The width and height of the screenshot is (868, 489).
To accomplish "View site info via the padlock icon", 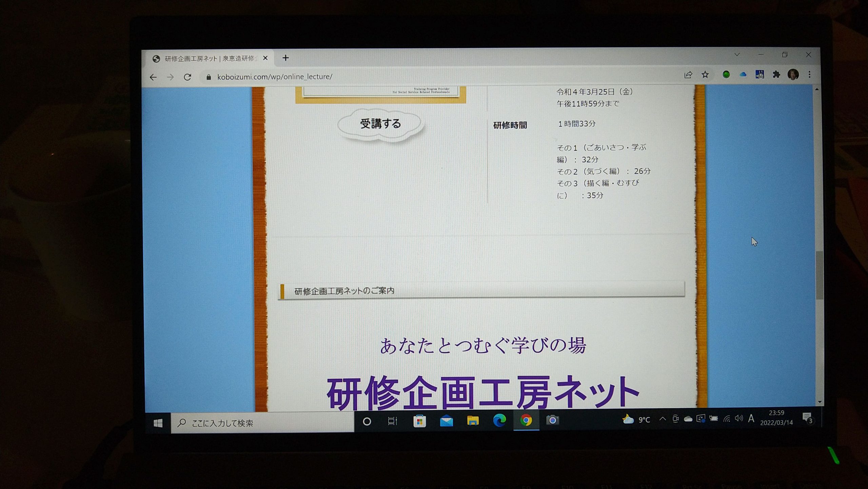I will tap(209, 77).
